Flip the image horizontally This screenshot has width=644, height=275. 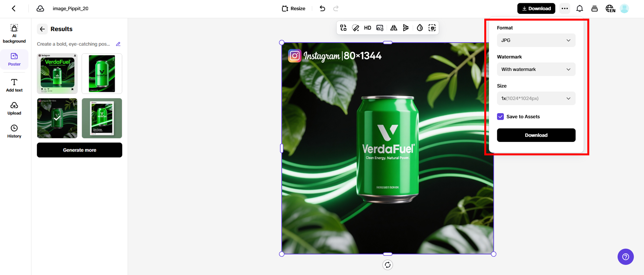(x=393, y=28)
